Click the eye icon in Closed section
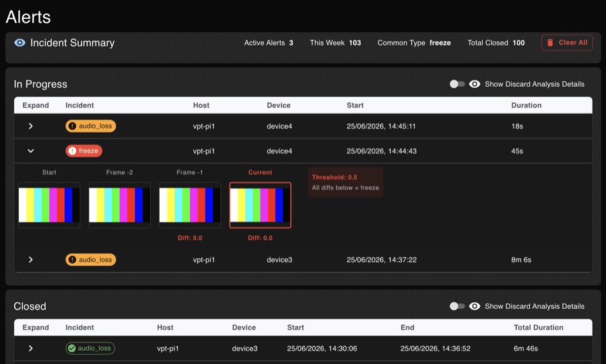Viewport: 606px width, 364px height. click(x=475, y=306)
